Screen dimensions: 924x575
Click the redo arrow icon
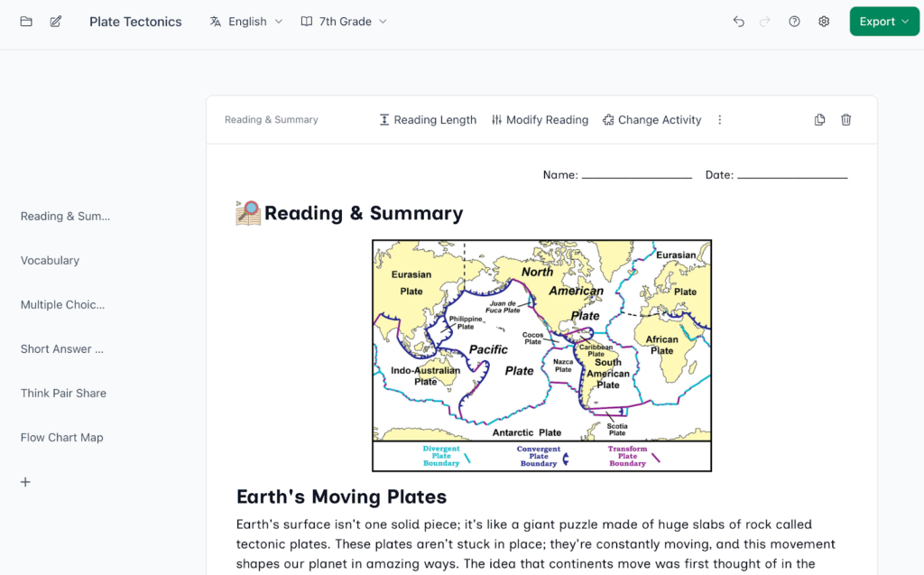766,22
